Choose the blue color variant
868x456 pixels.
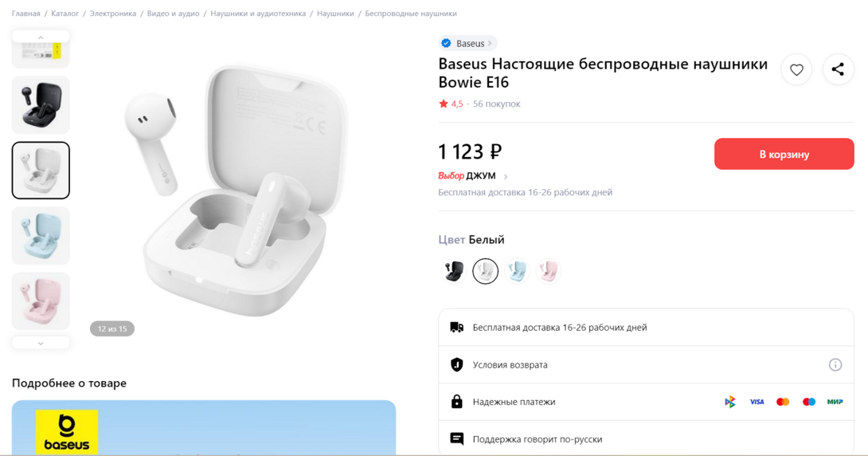pyautogui.click(x=517, y=271)
